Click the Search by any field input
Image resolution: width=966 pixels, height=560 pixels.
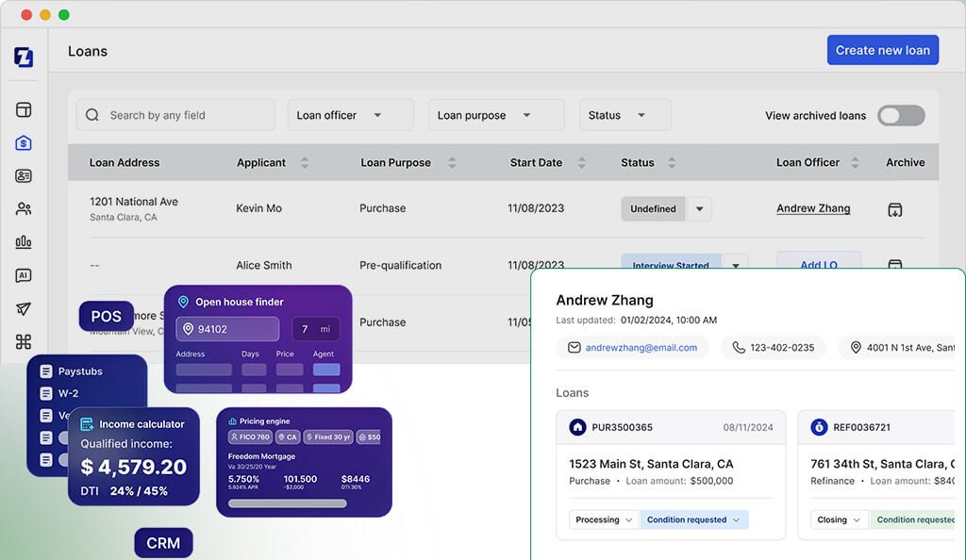tap(175, 114)
